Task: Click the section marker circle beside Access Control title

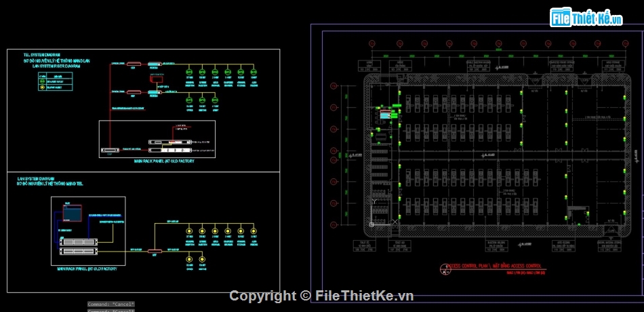Action: tap(445, 272)
